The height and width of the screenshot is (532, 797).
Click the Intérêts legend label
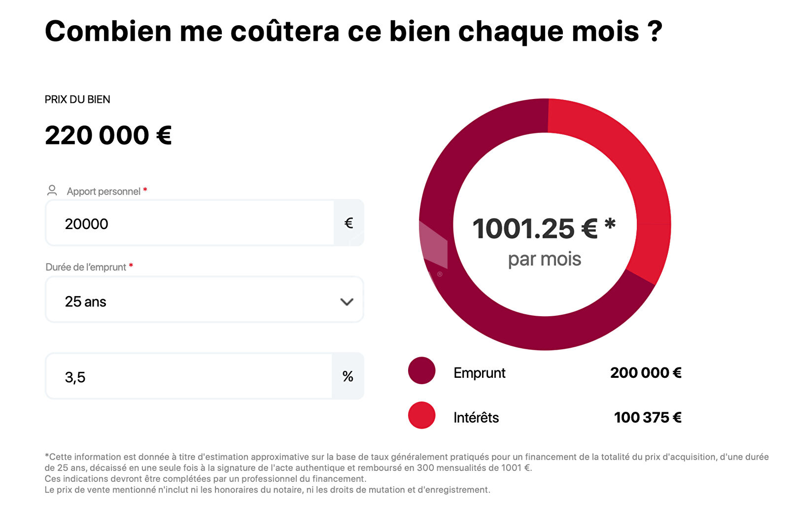[476, 418]
